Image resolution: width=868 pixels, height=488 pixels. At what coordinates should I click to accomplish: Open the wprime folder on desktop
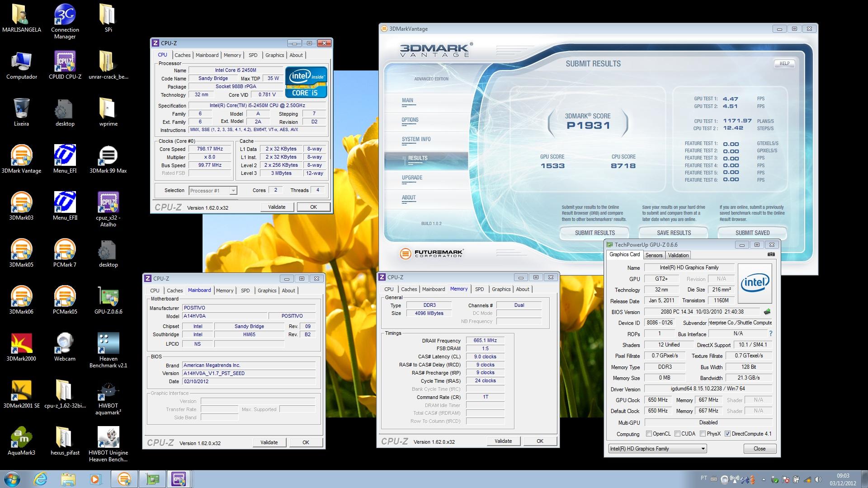click(x=108, y=112)
